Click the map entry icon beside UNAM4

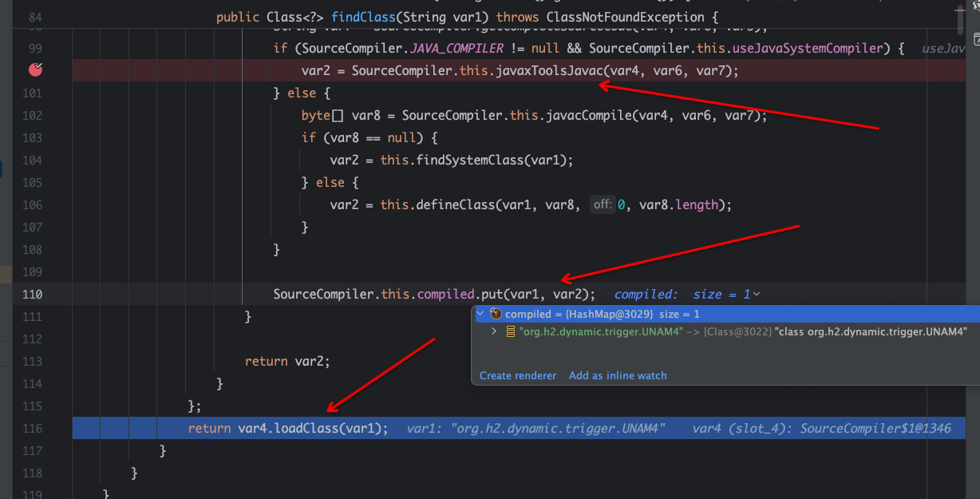pyautogui.click(x=510, y=331)
